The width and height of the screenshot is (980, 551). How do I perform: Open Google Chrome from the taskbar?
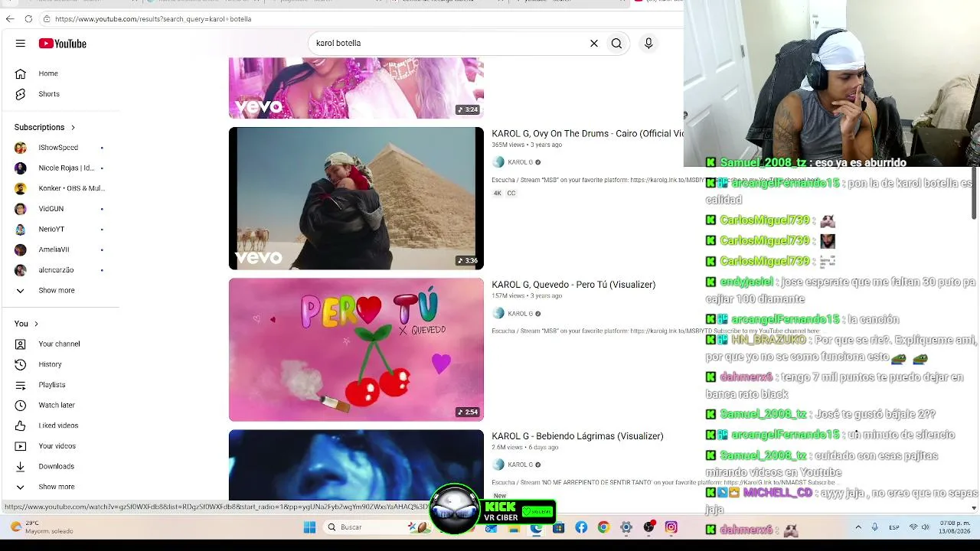pos(603,527)
